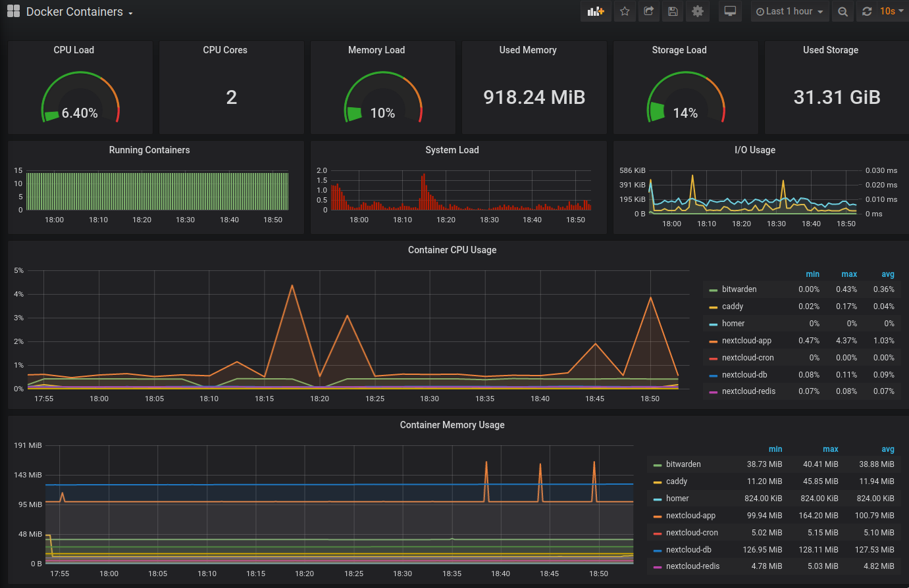
Task: Toggle bitwarden series in memory legend
Action: click(683, 464)
